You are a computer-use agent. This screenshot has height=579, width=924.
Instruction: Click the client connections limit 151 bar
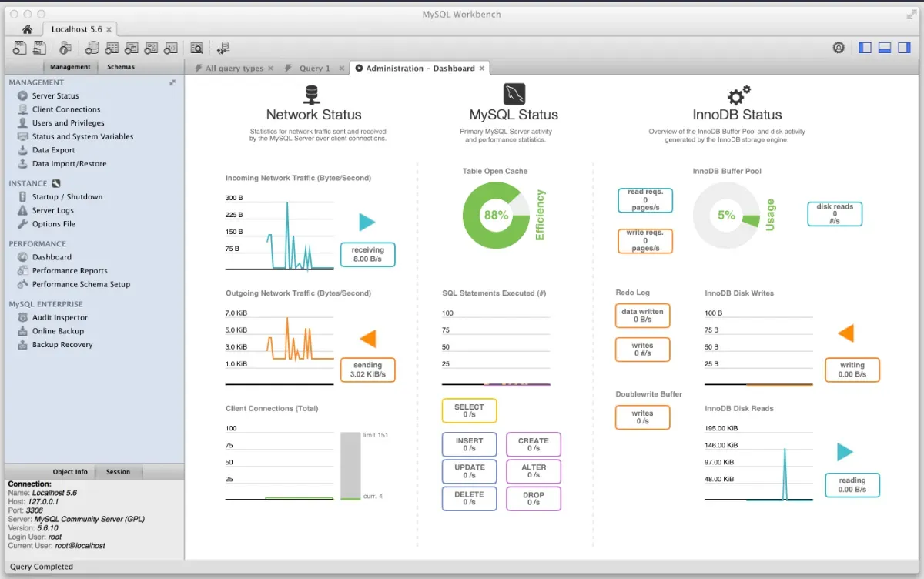point(350,466)
